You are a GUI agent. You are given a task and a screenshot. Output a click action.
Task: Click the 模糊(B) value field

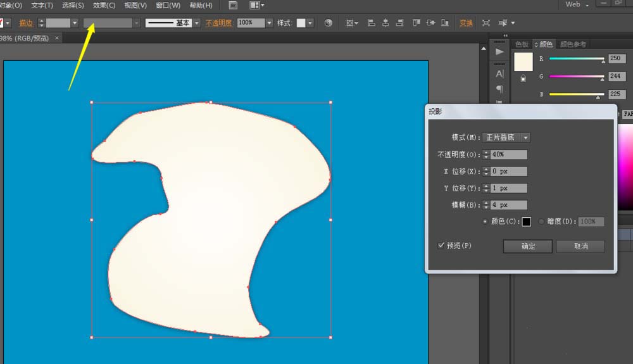tap(508, 205)
